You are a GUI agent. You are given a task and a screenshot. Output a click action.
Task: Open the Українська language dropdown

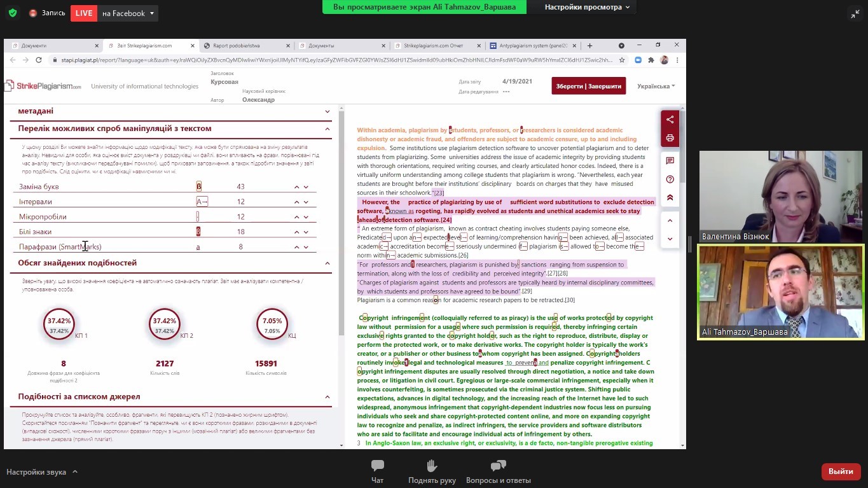point(656,86)
